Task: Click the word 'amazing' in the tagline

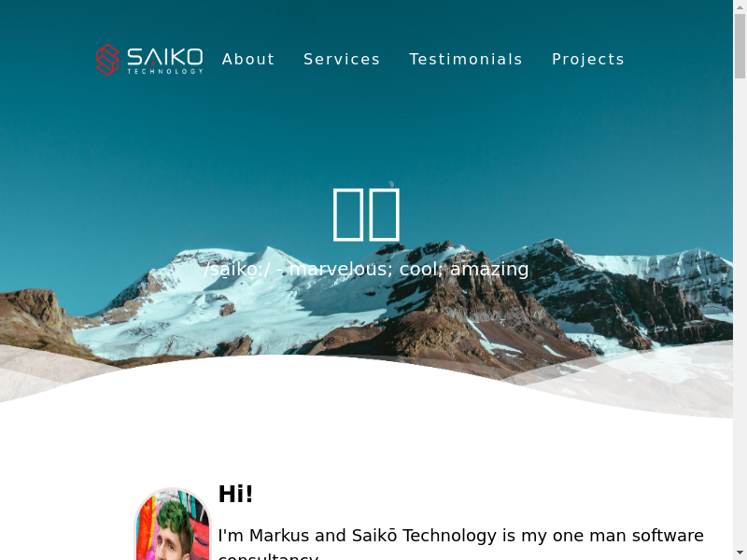Action: [x=489, y=270]
